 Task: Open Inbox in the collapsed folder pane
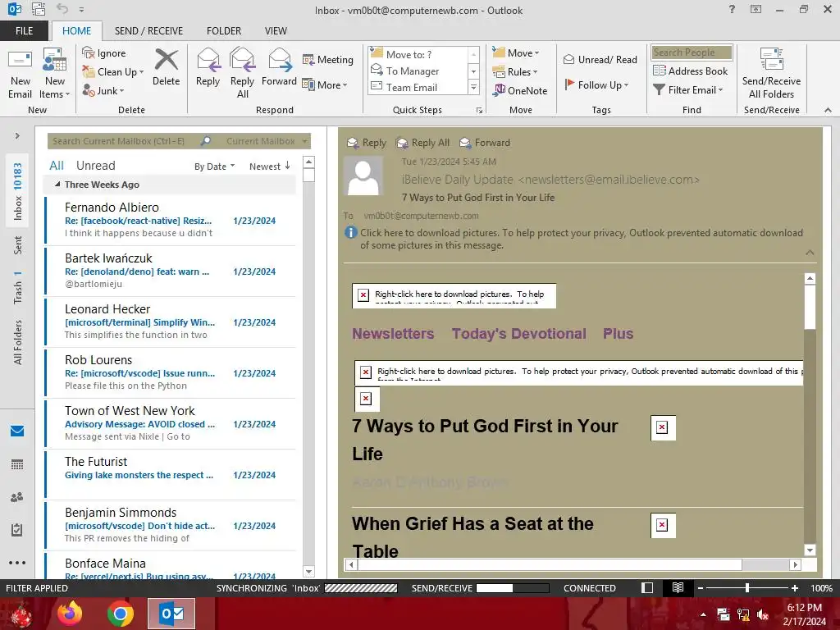17,192
